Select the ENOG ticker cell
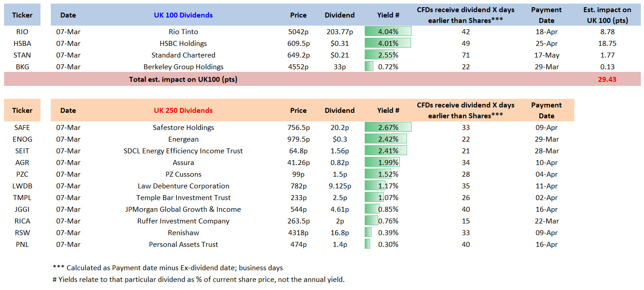Viewport: 644px width, 290px height. 22,139
